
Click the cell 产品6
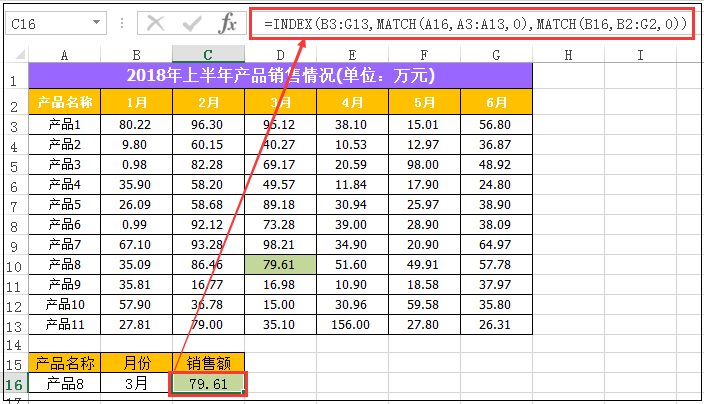pos(65,224)
